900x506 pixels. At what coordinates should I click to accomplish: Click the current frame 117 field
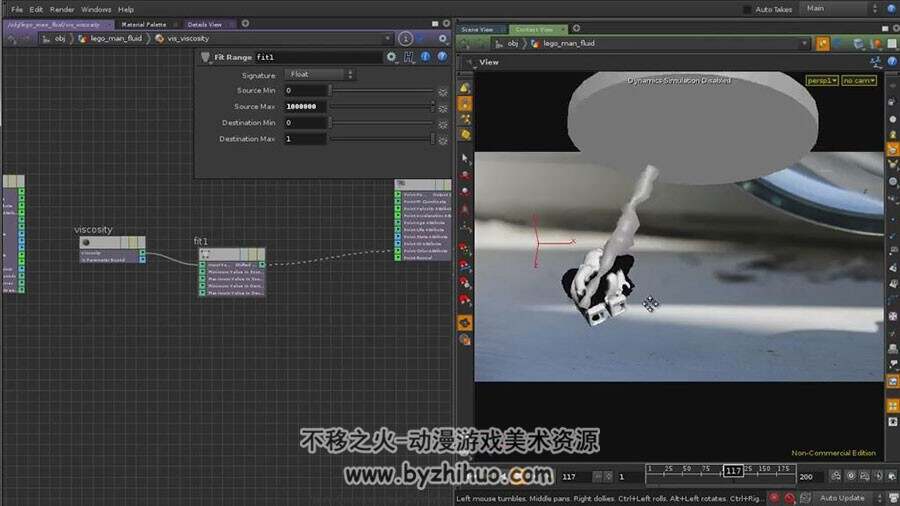click(575, 477)
